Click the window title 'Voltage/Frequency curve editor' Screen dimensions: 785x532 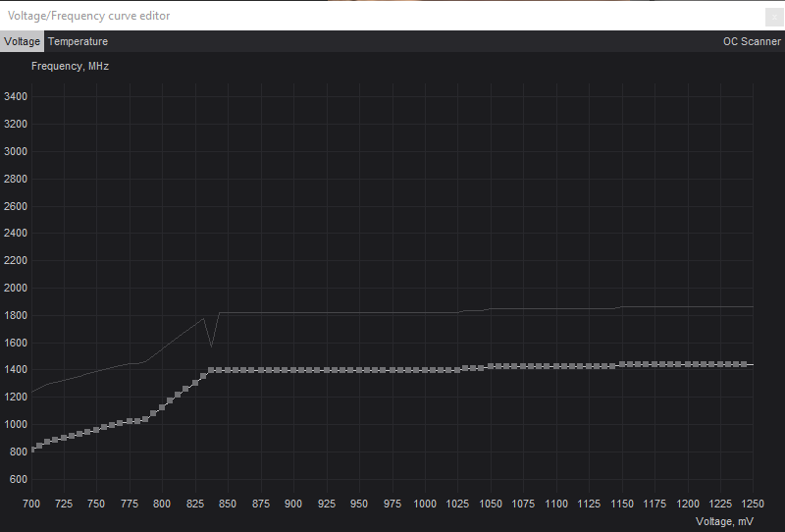click(x=88, y=16)
